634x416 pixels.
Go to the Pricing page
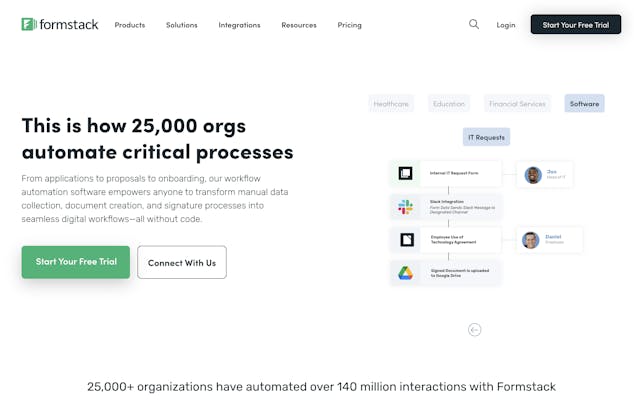(349, 25)
